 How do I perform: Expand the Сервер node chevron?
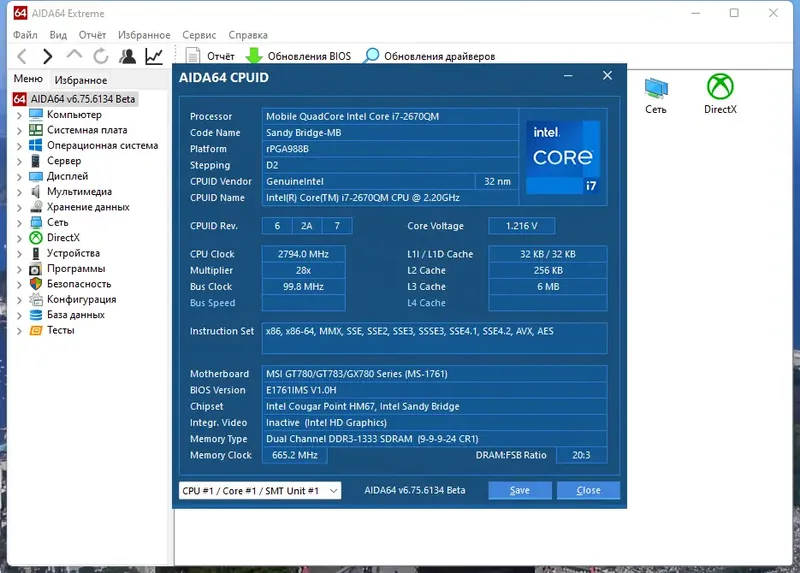click(x=19, y=161)
